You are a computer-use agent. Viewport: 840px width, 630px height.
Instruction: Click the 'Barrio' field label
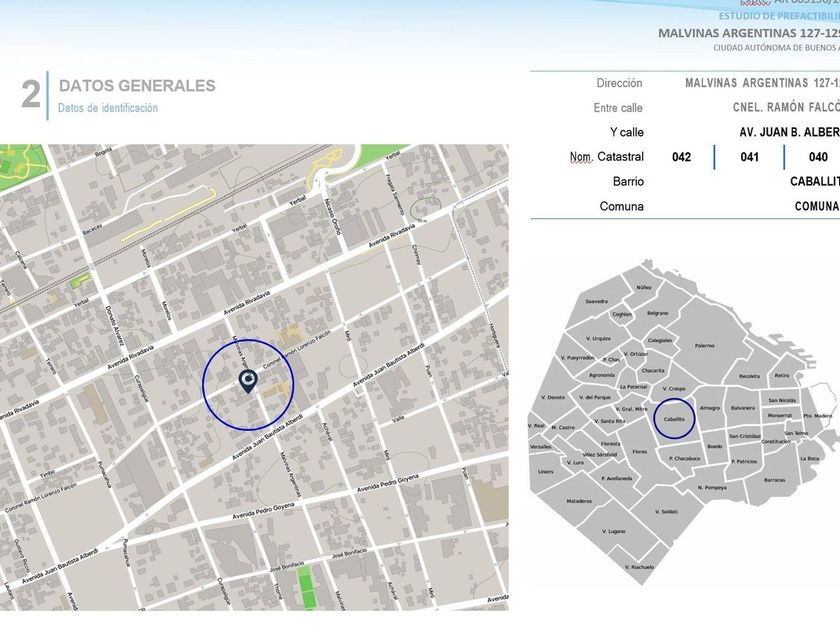coord(628,182)
